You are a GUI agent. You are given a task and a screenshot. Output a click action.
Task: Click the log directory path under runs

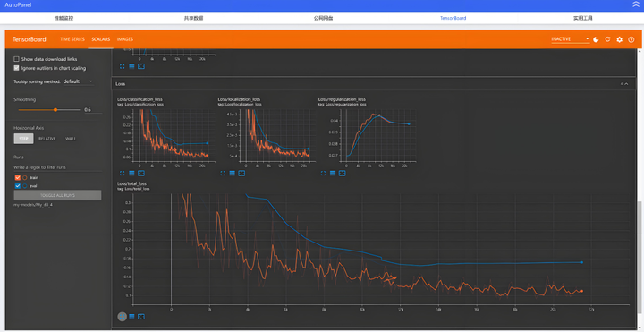[x=33, y=205]
